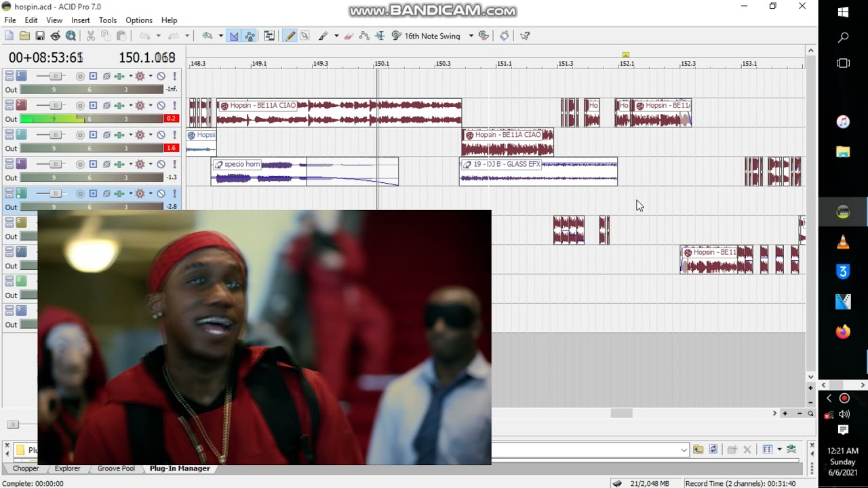Open the Insert menu
This screenshot has height=488, width=868.
pyautogui.click(x=80, y=20)
